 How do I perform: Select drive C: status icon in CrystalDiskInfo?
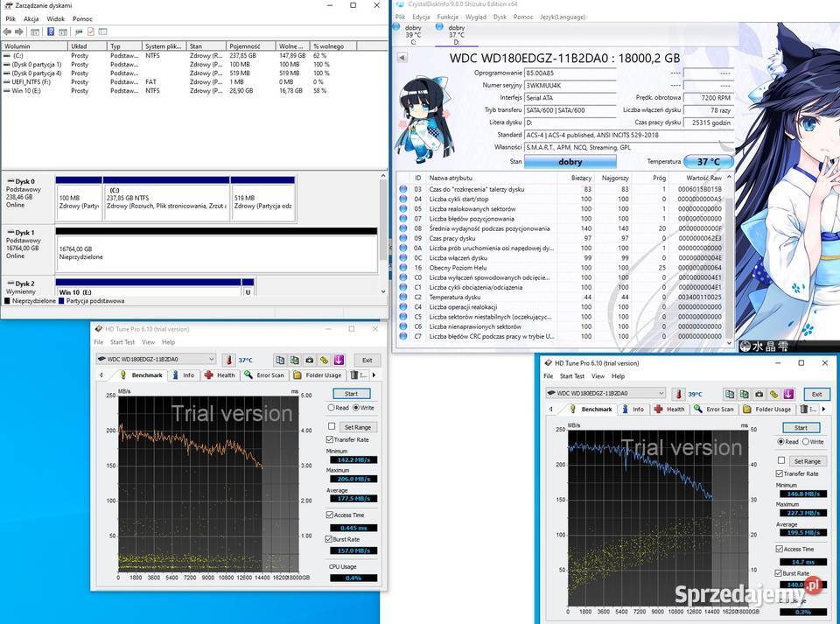coord(397,27)
